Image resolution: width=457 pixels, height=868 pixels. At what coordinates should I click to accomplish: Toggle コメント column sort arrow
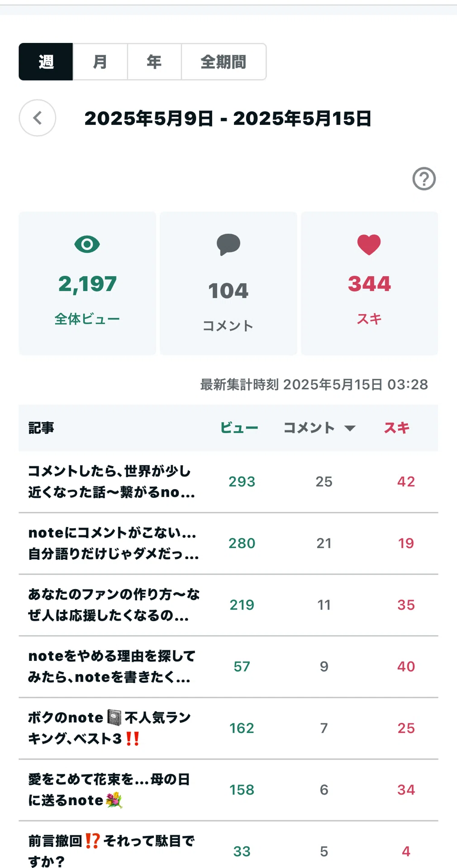pos(350,428)
